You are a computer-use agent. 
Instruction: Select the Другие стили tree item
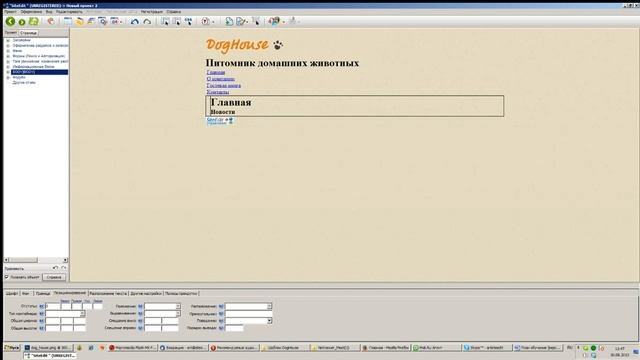24,82
